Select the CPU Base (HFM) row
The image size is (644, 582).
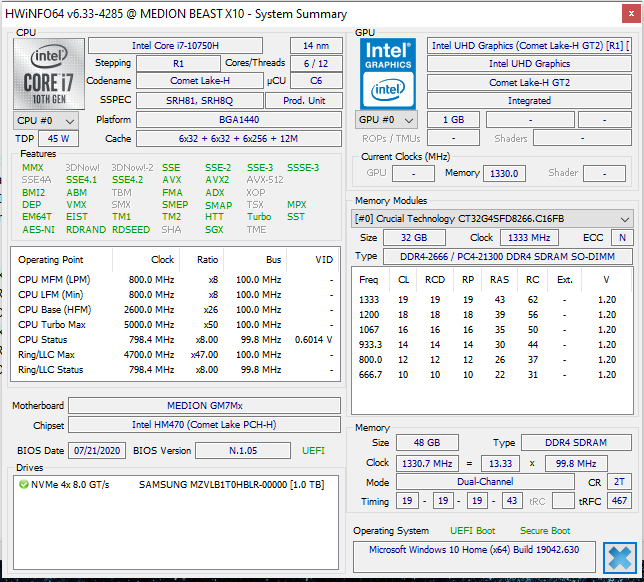[x=175, y=310]
